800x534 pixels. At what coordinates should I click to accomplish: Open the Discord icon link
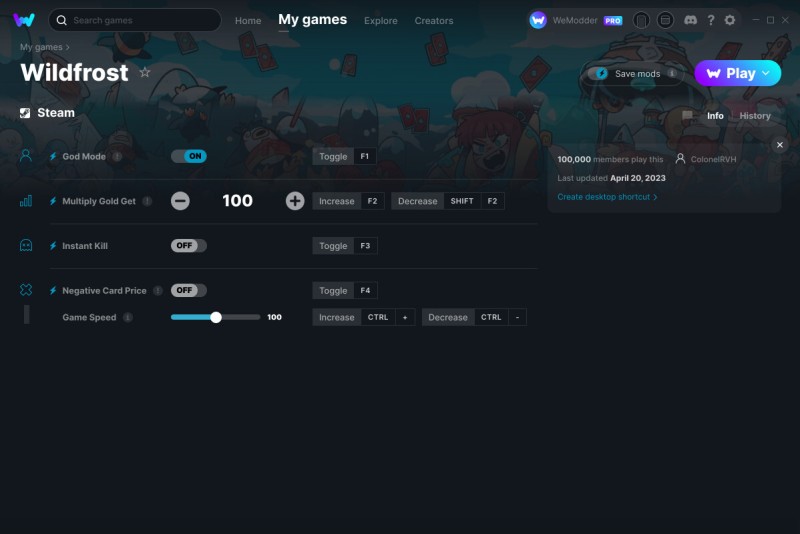coord(690,20)
